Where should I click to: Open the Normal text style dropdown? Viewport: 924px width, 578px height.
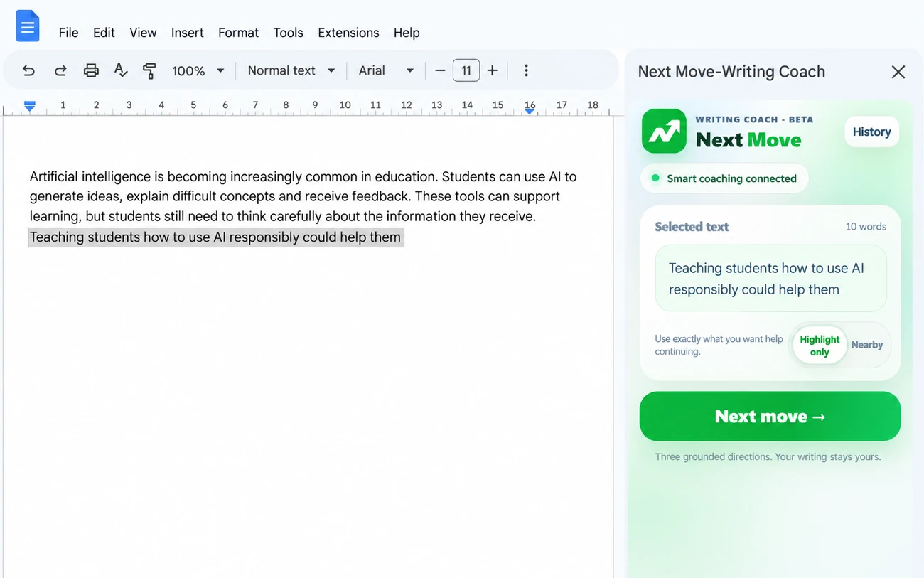tap(291, 70)
